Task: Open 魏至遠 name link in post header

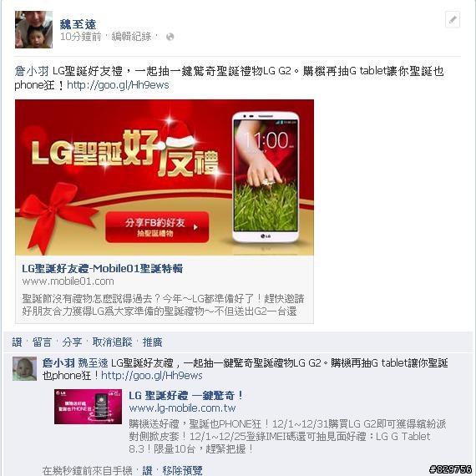Action: tap(78, 24)
